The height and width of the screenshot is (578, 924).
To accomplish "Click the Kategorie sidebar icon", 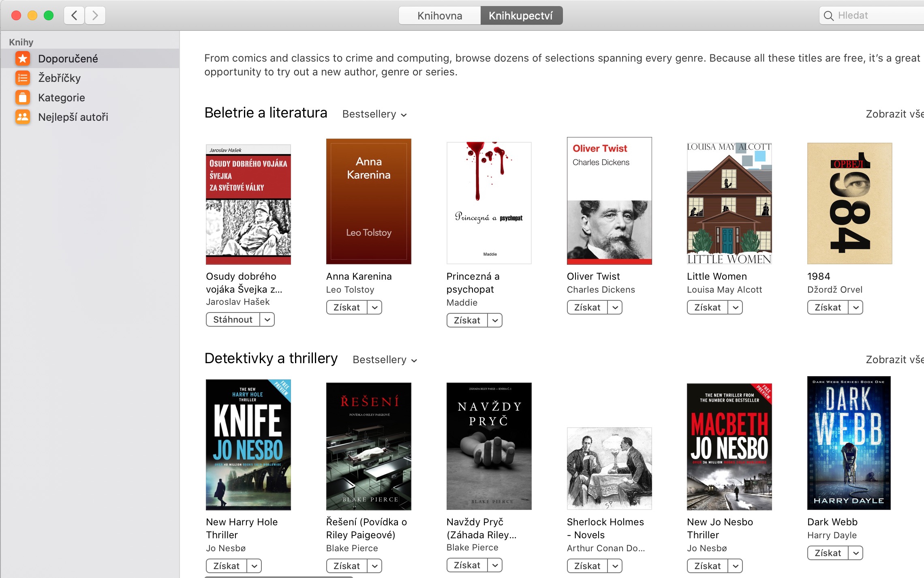I will pyautogui.click(x=23, y=97).
